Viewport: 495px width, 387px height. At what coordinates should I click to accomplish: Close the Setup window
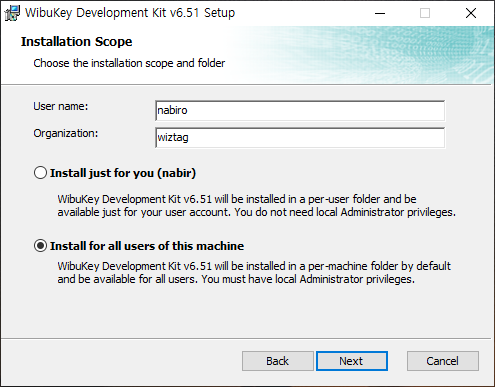tap(471, 13)
